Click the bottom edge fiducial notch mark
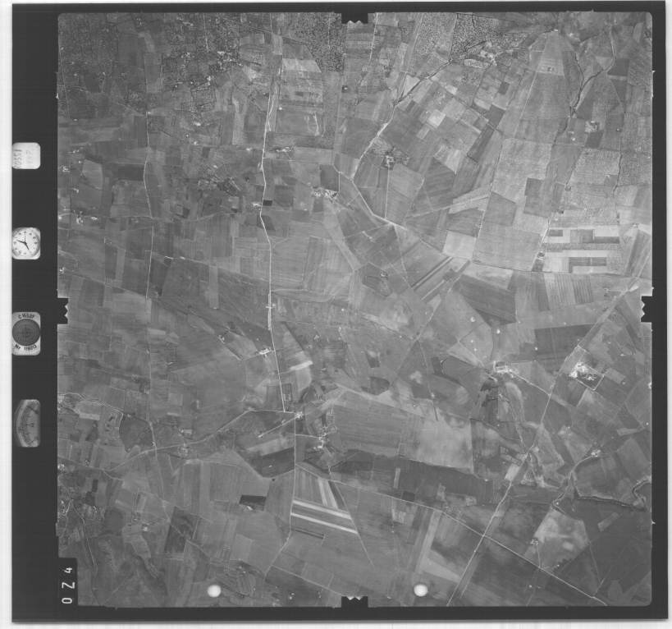 click(354, 602)
